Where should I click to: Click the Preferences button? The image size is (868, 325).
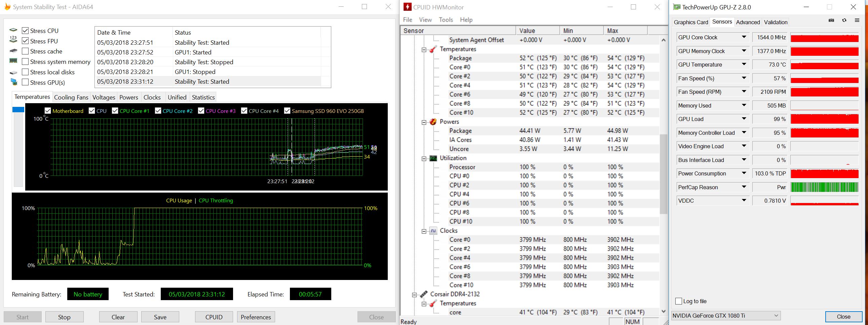click(256, 317)
